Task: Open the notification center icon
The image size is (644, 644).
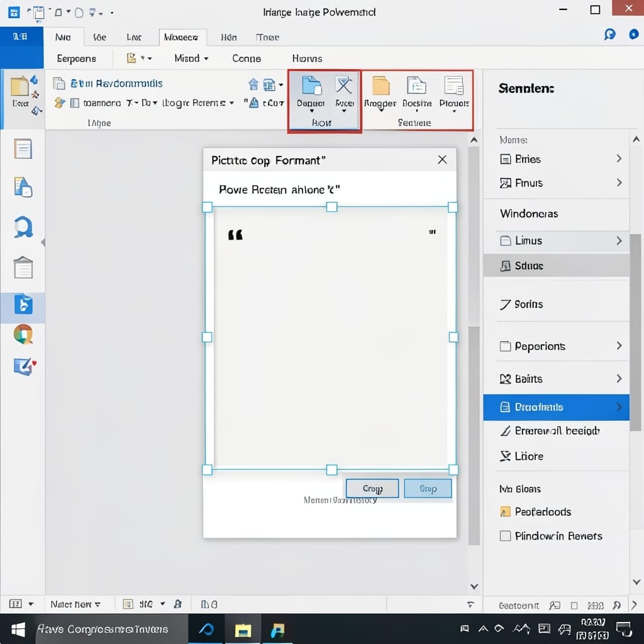Action: tap(624, 629)
